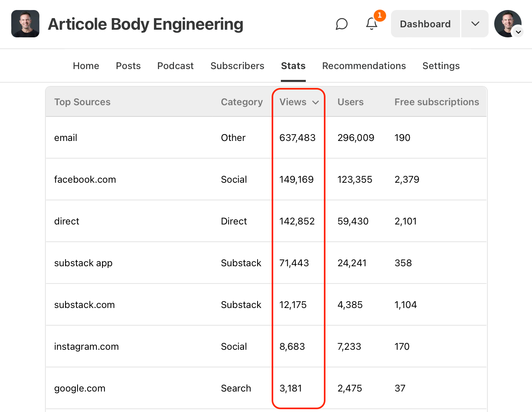Select the substack app source row
Image resolution: width=532 pixels, height=412 pixels.
pyautogui.click(x=266, y=263)
